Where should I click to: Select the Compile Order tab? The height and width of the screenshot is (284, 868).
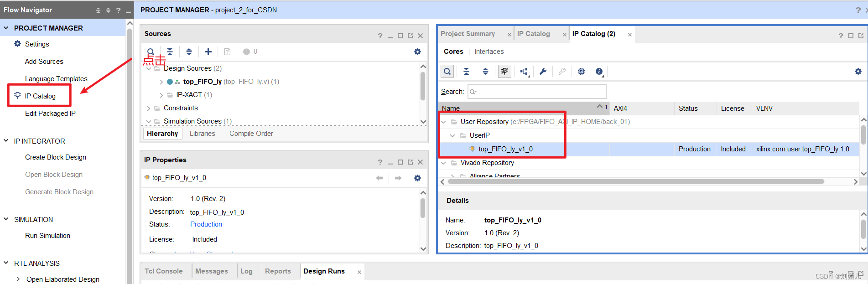click(x=251, y=134)
